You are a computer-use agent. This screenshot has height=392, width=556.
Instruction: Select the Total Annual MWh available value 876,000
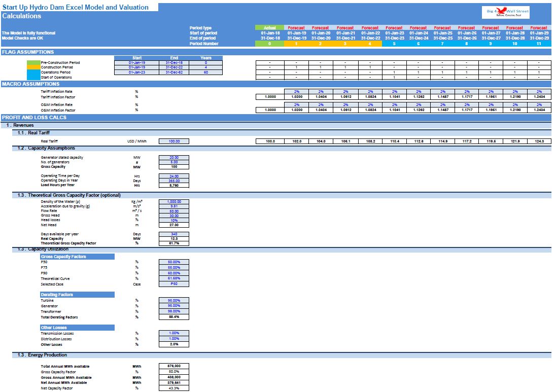point(173,366)
